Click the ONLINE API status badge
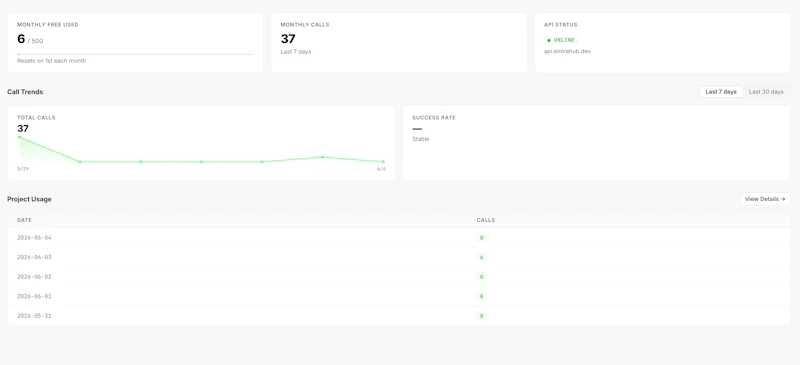This screenshot has width=800, height=365. click(561, 40)
